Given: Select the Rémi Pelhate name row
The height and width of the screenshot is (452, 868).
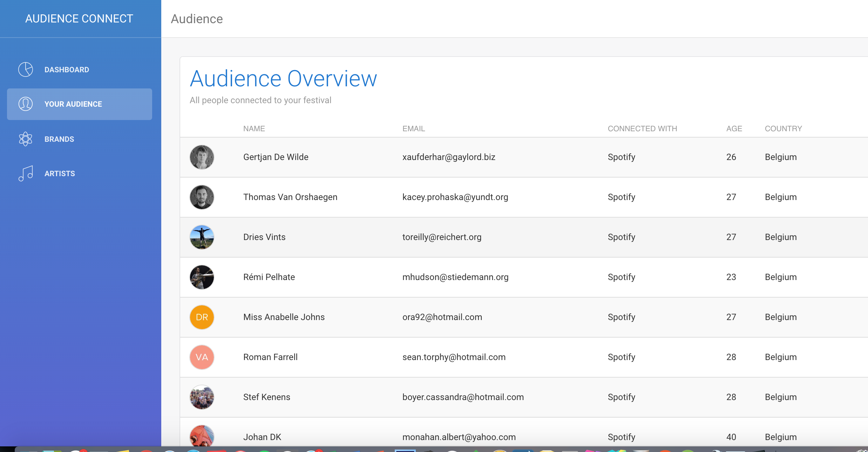Looking at the screenshot, I should click(x=269, y=277).
